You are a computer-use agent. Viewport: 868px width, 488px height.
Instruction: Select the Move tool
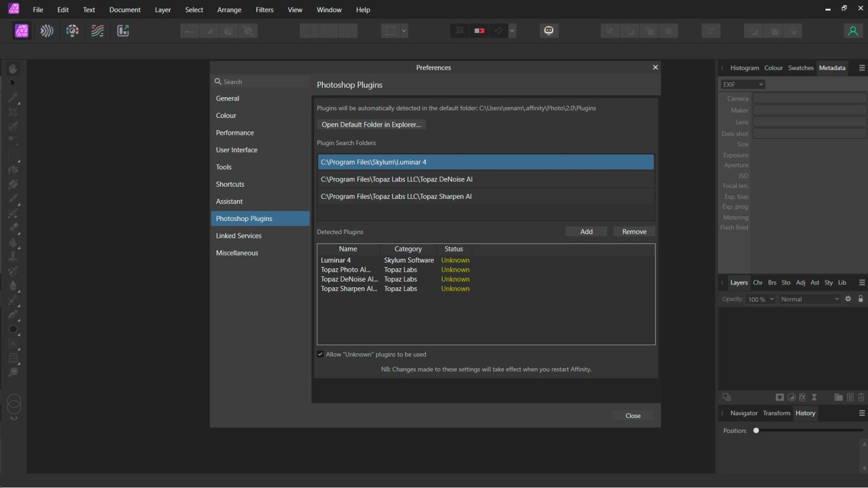pyautogui.click(x=13, y=83)
